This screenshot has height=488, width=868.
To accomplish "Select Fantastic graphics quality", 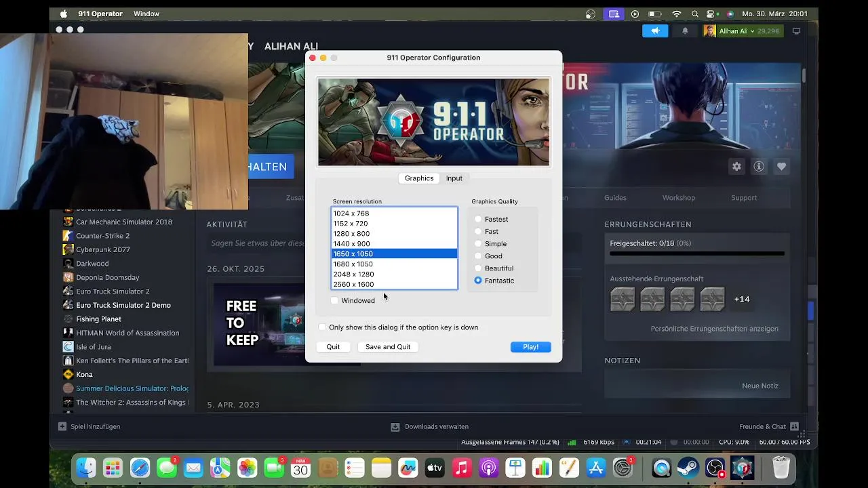I will (x=478, y=280).
